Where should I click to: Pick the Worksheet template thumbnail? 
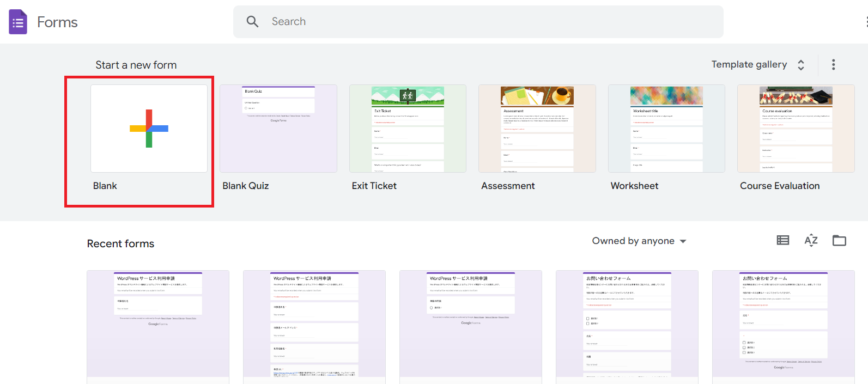[666, 129]
